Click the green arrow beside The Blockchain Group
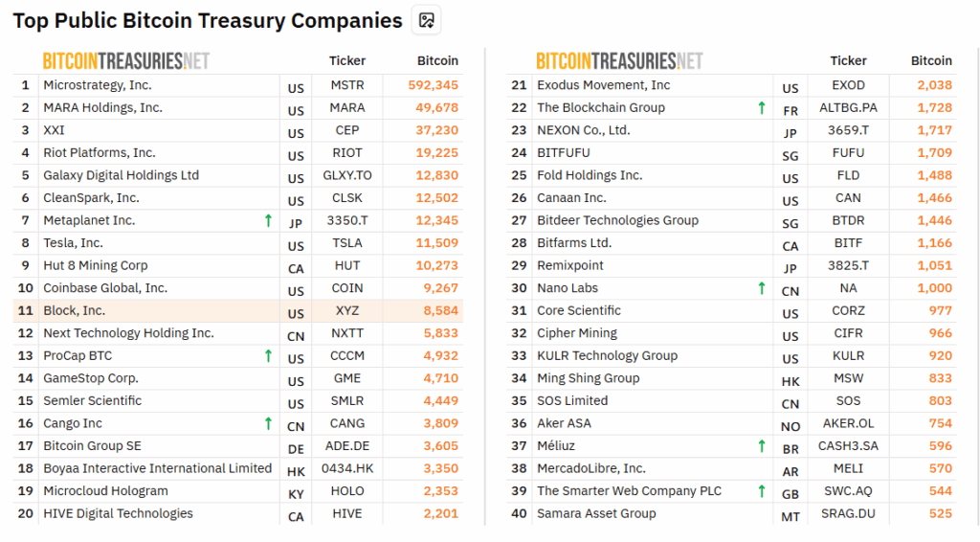This screenshot has height=542, width=980. [762, 108]
